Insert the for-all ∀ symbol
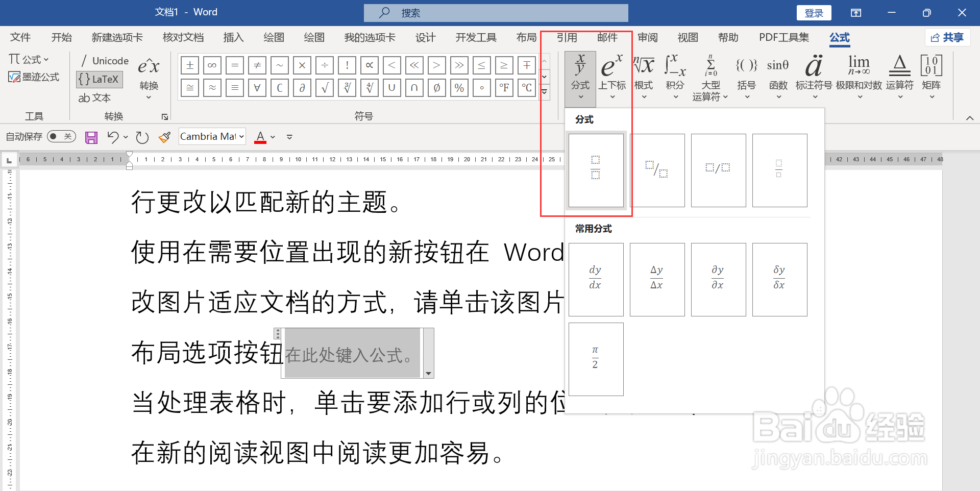980x491 pixels. [257, 88]
